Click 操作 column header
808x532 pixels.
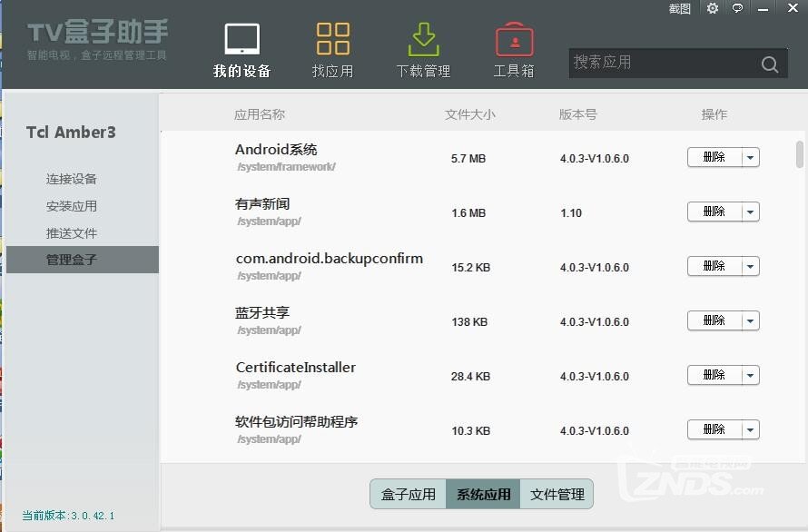click(714, 114)
